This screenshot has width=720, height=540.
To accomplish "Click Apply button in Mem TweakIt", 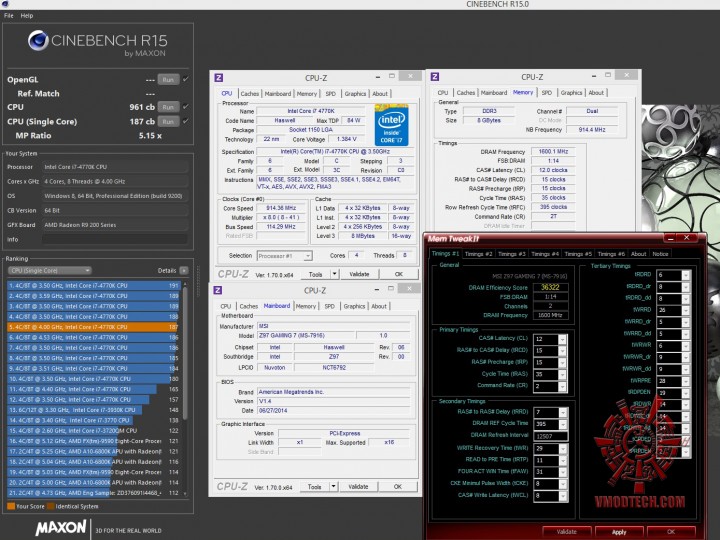I will (x=619, y=532).
